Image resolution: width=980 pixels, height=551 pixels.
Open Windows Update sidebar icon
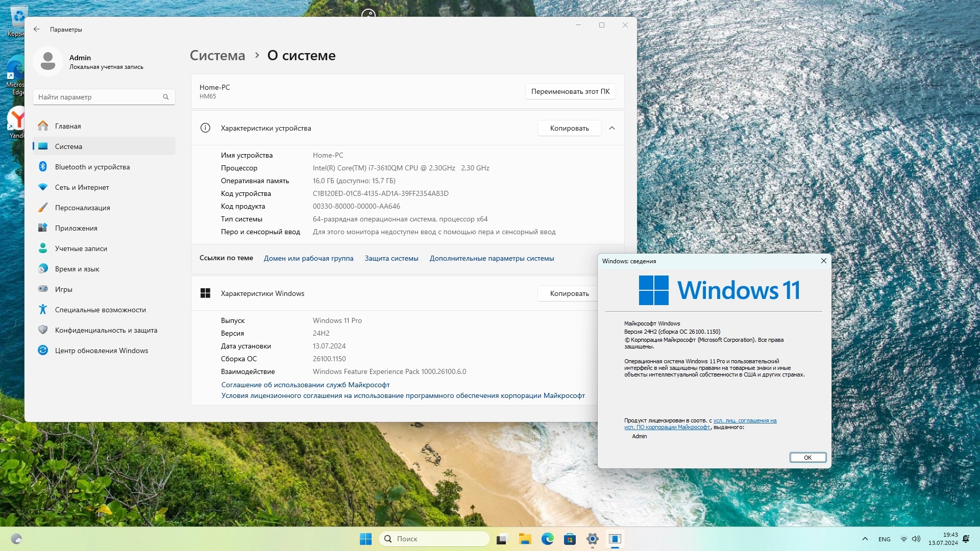43,350
